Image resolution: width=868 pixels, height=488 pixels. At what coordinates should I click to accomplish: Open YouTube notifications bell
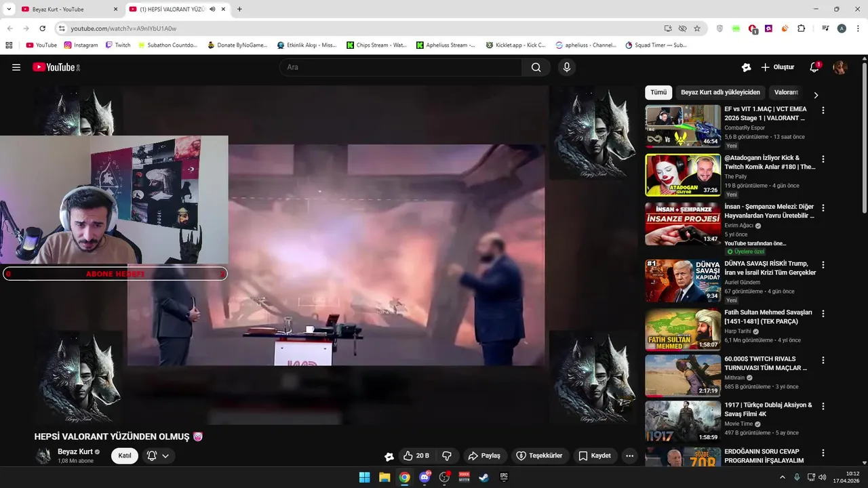[814, 67]
